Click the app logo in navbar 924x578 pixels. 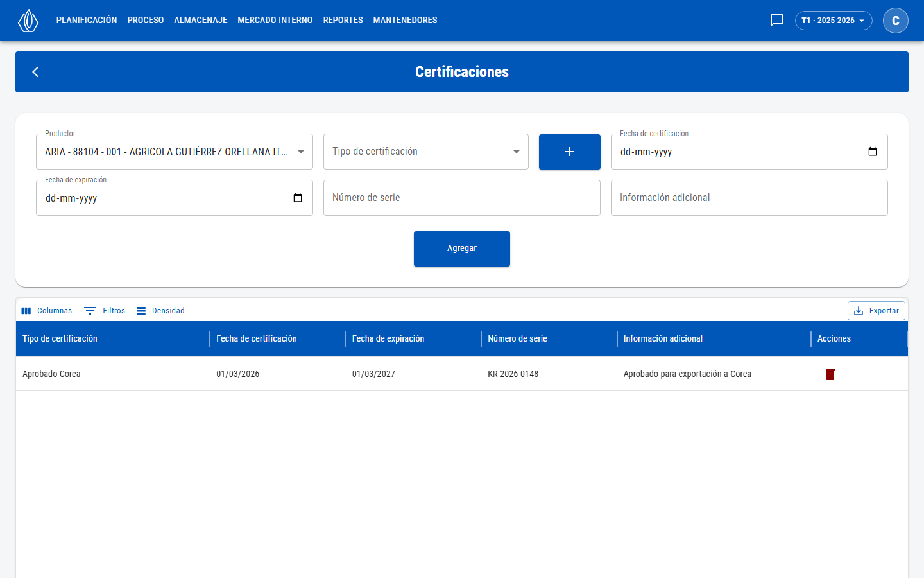pyautogui.click(x=28, y=21)
